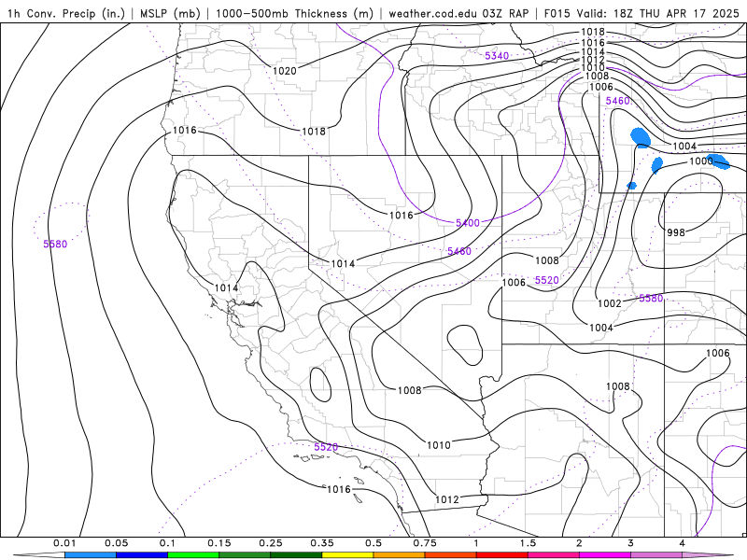Click the "weather.cod.edu" text in the header
Viewport: 747px width, 560px height.
(432, 13)
